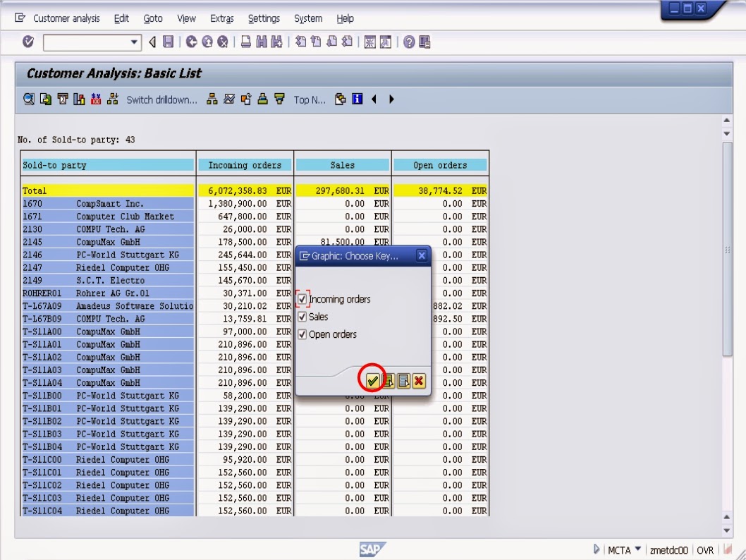Click the hierarchy sort icon before Switch drilldown
This screenshot has height=560, width=746.
tap(113, 99)
